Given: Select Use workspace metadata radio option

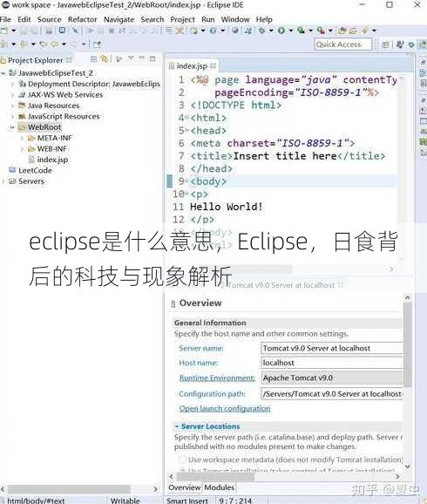Looking at the screenshot, I should [x=182, y=460].
